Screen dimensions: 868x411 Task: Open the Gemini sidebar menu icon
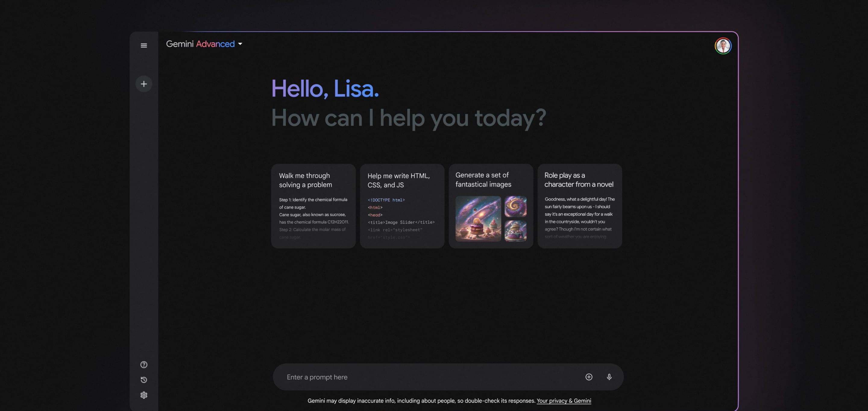tap(144, 45)
